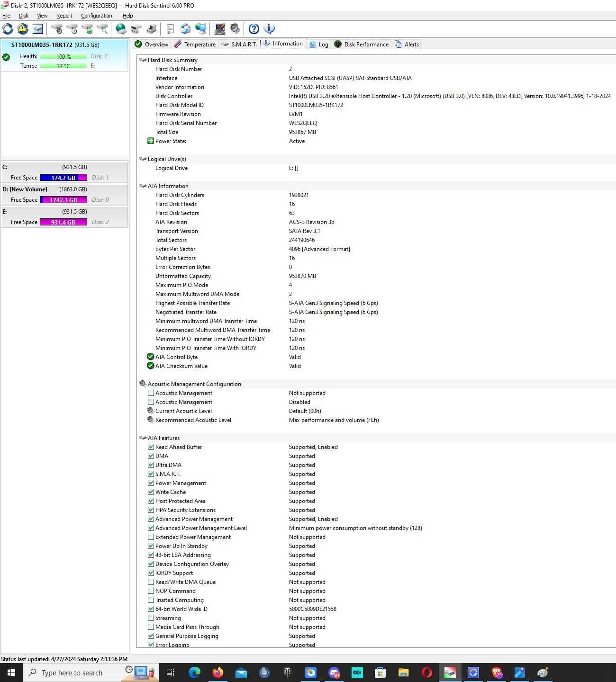Toggle the Streaming checkbox
616x682 pixels.
click(x=151, y=618)
